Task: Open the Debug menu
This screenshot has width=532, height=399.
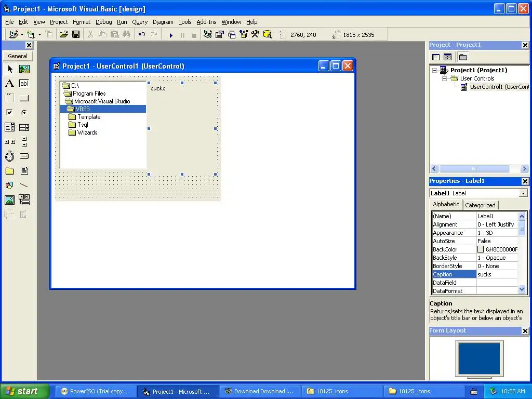Action: tap(104, 22)
